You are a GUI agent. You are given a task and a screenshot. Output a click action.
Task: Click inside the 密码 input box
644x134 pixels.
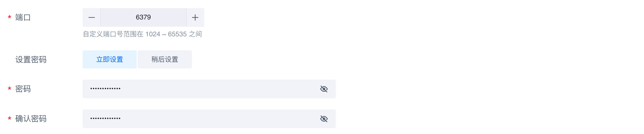point(209,89)
